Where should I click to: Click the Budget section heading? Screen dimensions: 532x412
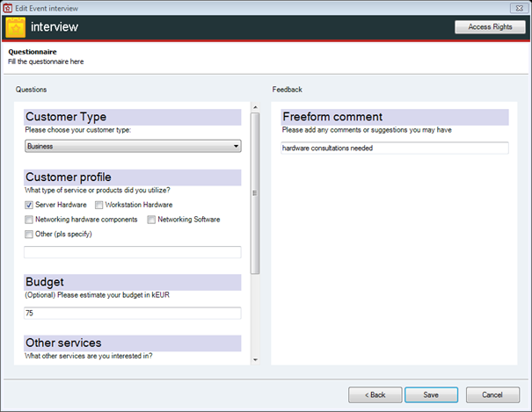(132, 282)
